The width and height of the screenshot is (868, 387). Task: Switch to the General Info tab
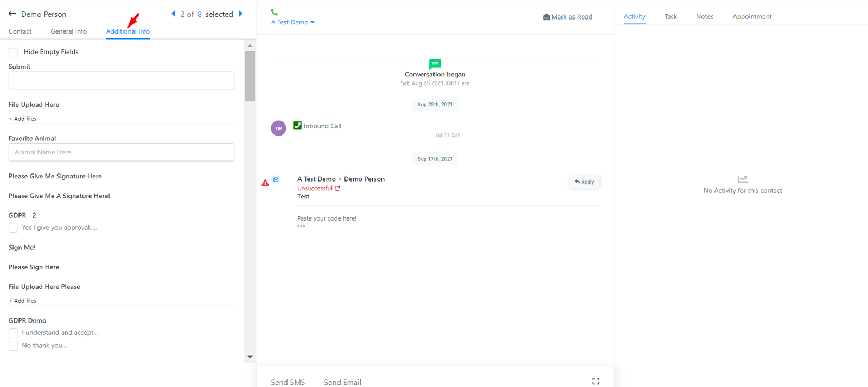click(68, 31)
